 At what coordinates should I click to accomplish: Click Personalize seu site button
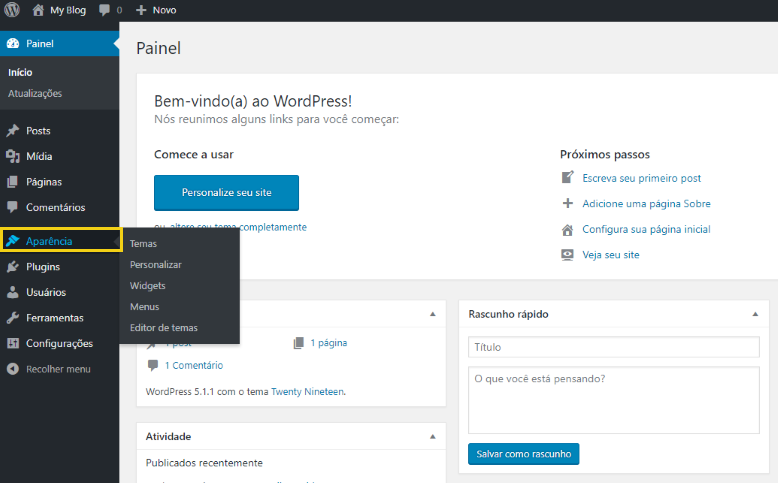pos(226,193)
